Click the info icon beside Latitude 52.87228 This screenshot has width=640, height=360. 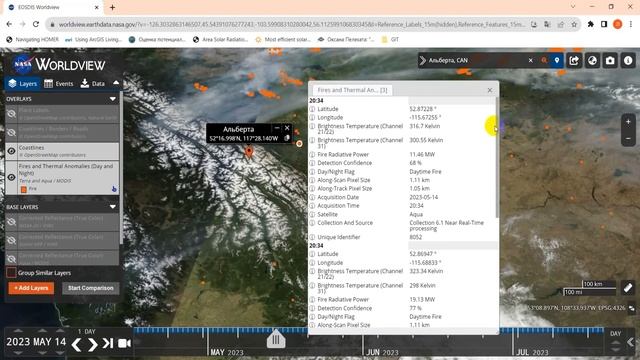(x=312, y=109)
